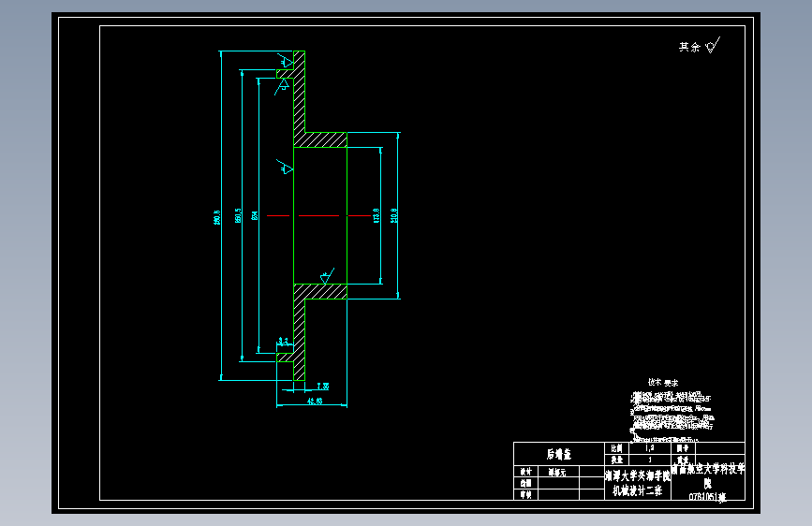The width and height of the screenshot is (812, 526).
Task: Click the '比例' label cell in title block
Action: click(x=616, y=448)
